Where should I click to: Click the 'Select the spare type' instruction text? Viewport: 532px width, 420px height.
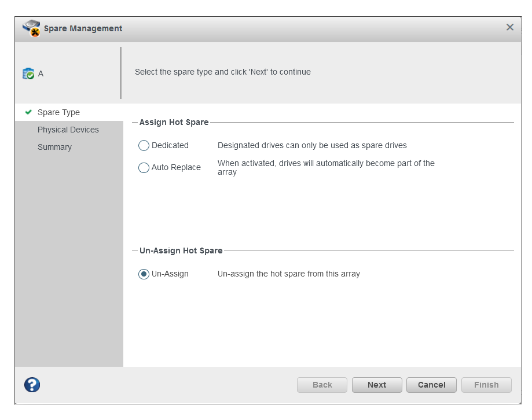223,72
